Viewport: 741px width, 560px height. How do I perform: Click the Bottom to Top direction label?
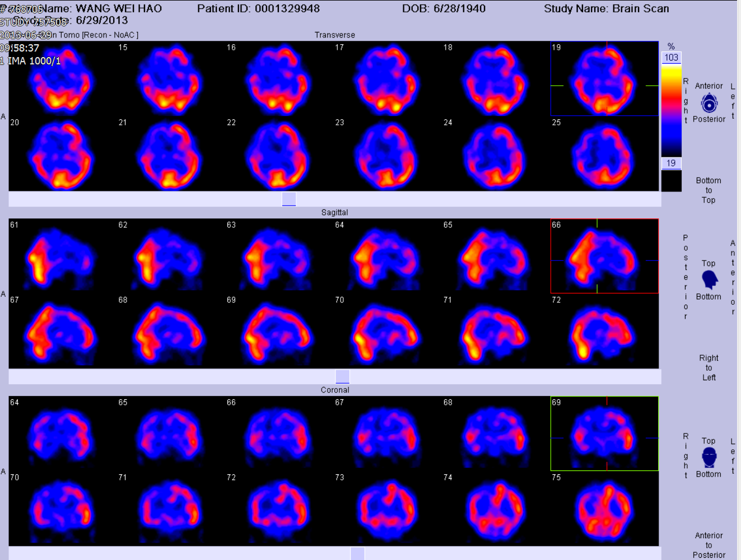(709, 190)
